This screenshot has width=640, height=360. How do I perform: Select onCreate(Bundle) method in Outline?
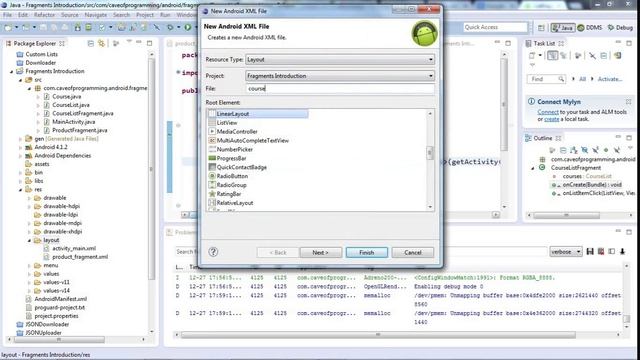(592, 185)
